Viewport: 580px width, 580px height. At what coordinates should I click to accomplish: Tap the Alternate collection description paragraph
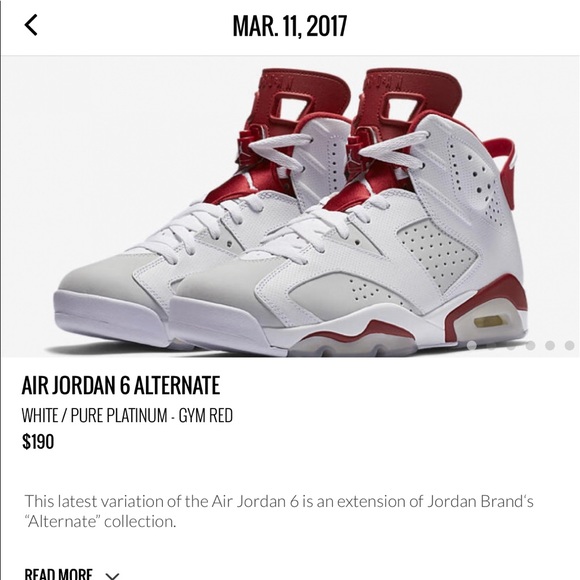point(279,511)
